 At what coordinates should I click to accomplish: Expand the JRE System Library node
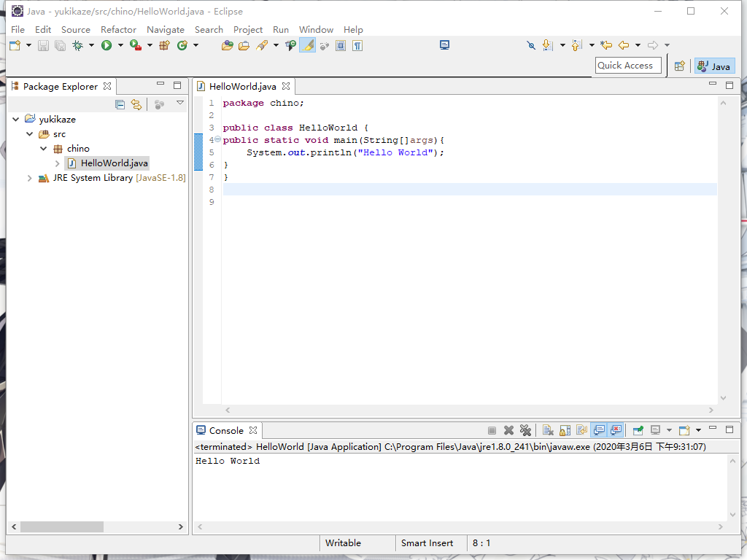(x=29, y=178)
